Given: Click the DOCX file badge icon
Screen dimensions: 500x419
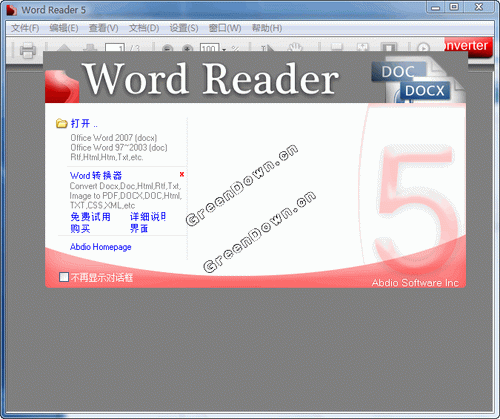Looking at the screenshot, I should [424, 91].
